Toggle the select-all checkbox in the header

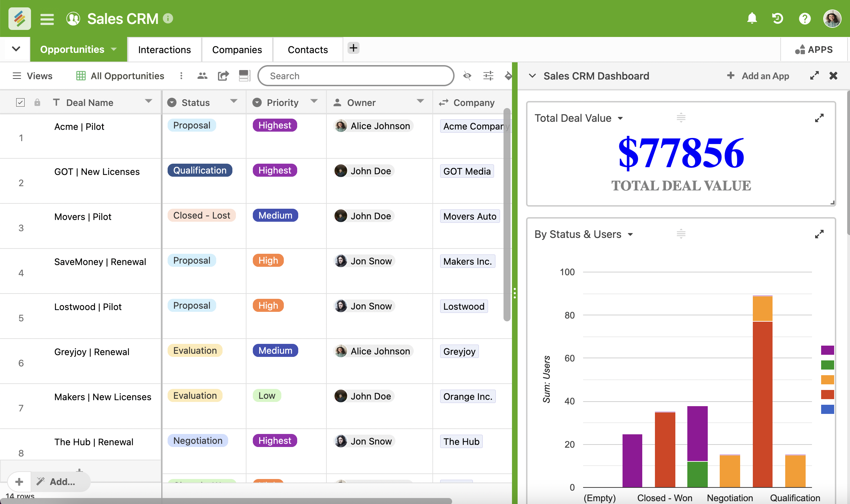(21, 102)
